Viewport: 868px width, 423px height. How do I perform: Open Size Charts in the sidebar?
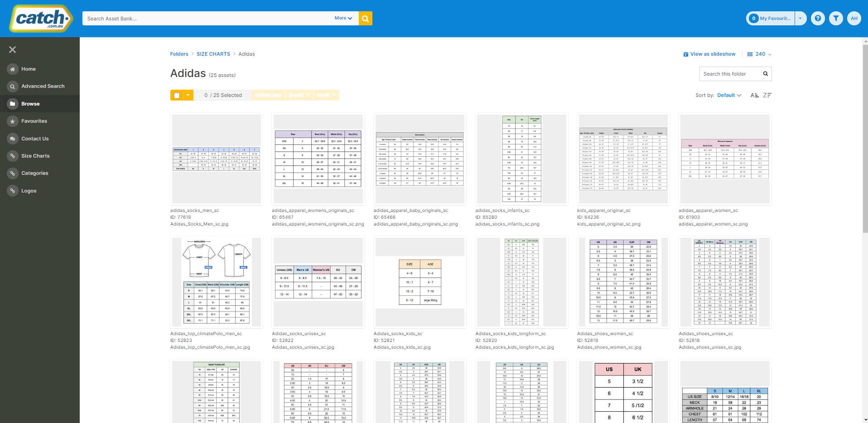35,156
